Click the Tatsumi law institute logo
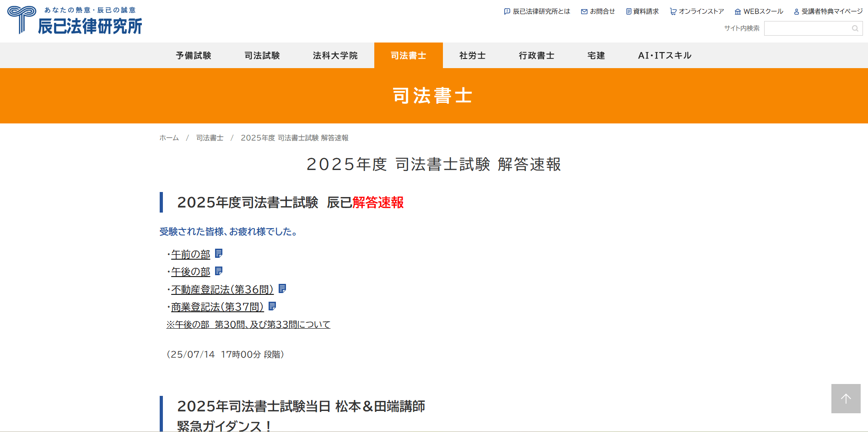Image resolution: width=868 pixels, height=432 pixels. (x=75, y=21)
